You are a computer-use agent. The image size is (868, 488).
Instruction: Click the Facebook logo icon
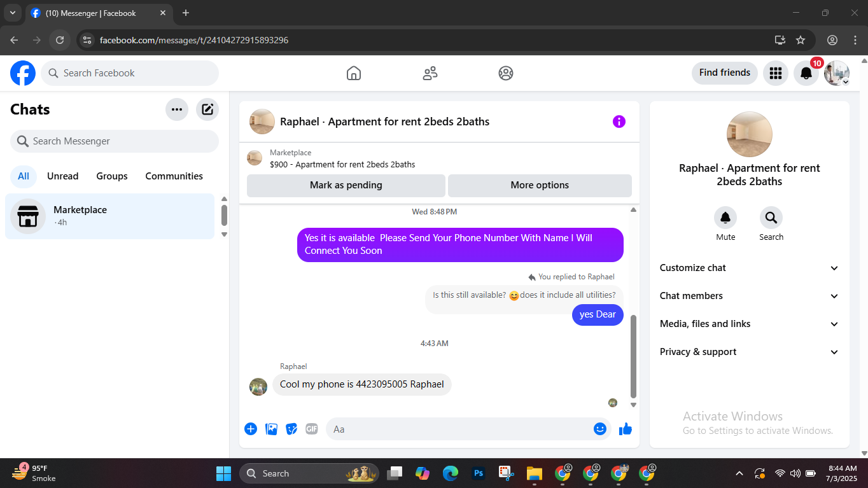23,73
